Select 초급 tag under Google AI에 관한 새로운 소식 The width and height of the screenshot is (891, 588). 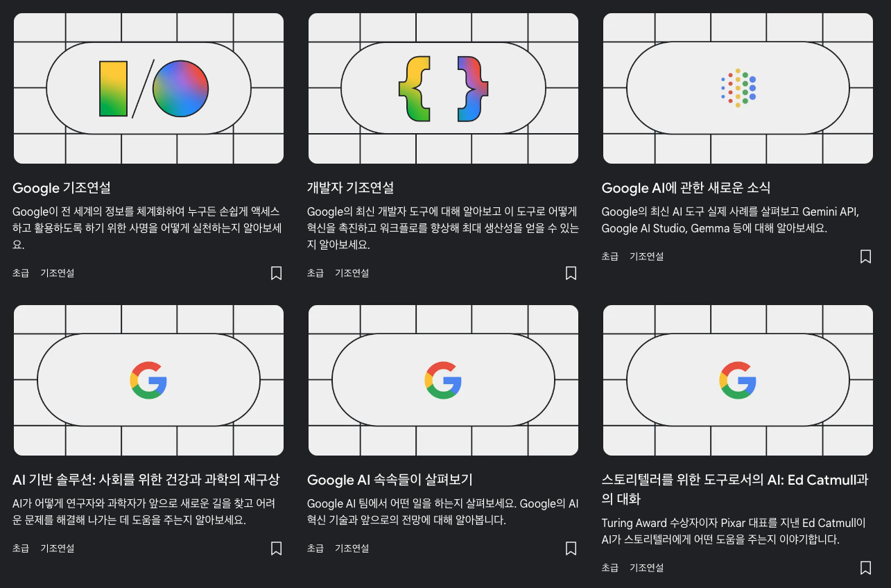(x=610, y=257)
